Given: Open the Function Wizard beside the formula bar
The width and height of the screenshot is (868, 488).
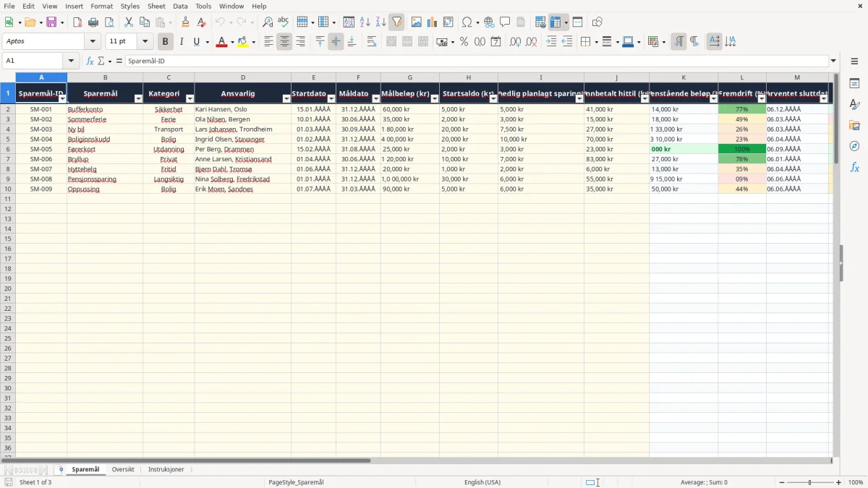Looking at the screenshot, I should pyautogui.click(x=90, y=61).
